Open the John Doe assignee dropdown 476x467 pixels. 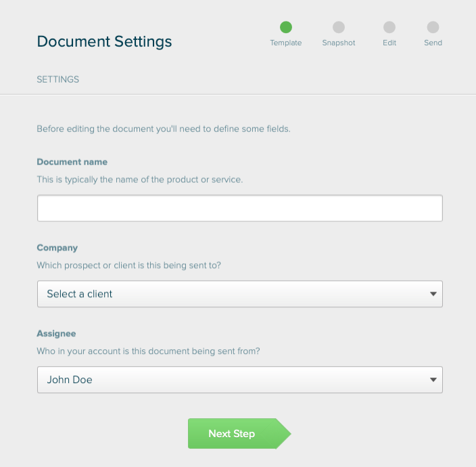230,380
